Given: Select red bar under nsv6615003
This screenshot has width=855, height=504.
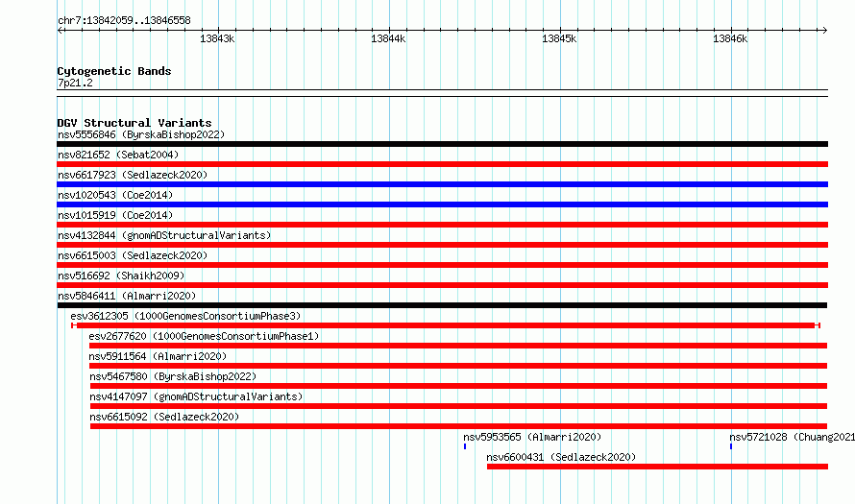Looking at the screenshot, I should pos(442,265).
